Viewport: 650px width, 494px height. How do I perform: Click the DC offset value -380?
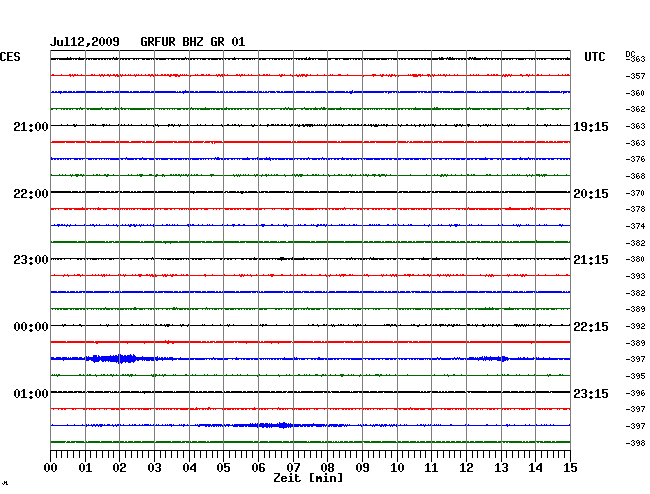[635, 259]
